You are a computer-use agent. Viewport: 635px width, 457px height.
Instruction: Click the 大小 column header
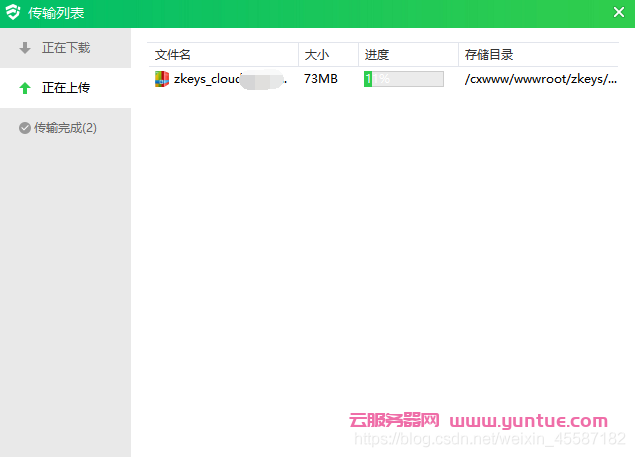point(316,55)
